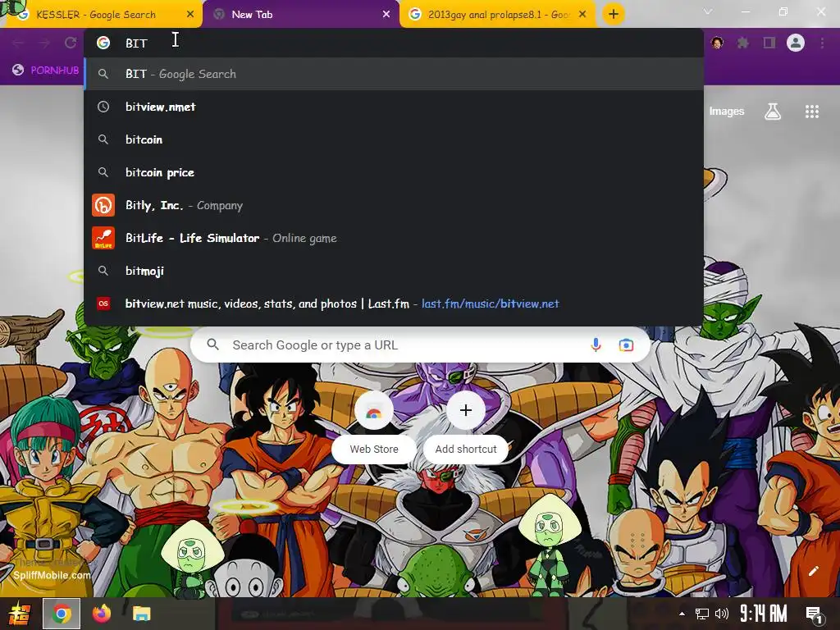Open the notification center icon
The height and width of the screenshot is (630, 840).
click(814, 614)
